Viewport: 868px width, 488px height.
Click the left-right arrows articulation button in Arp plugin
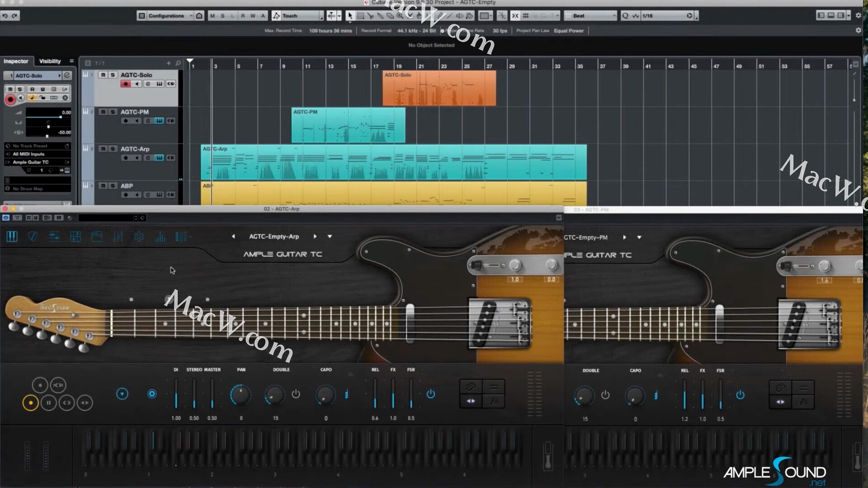pyautogui.click(x=85, y=403)
